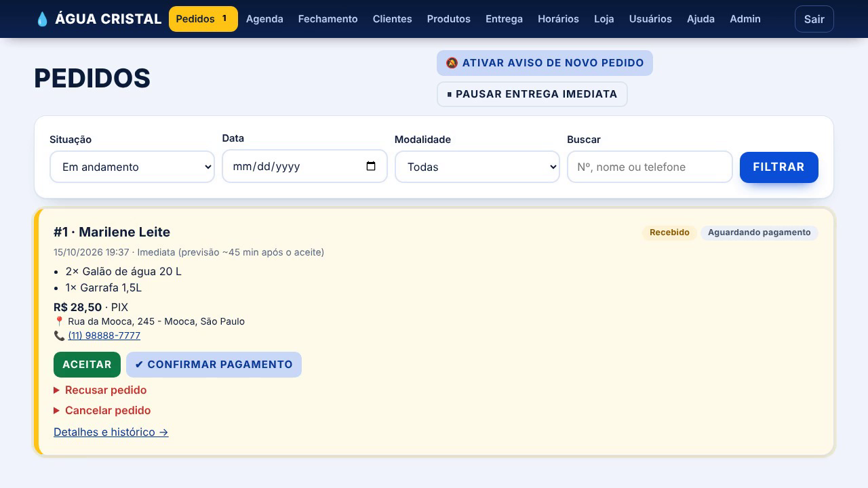Open the Modalidade dropdown

pyautogui.click(x=477, y=167)
